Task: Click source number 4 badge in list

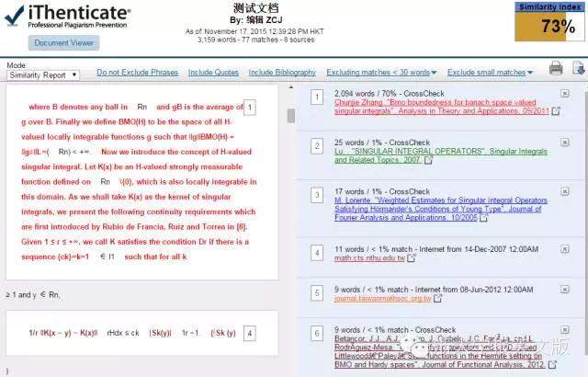Action: (x=317, y=253)
